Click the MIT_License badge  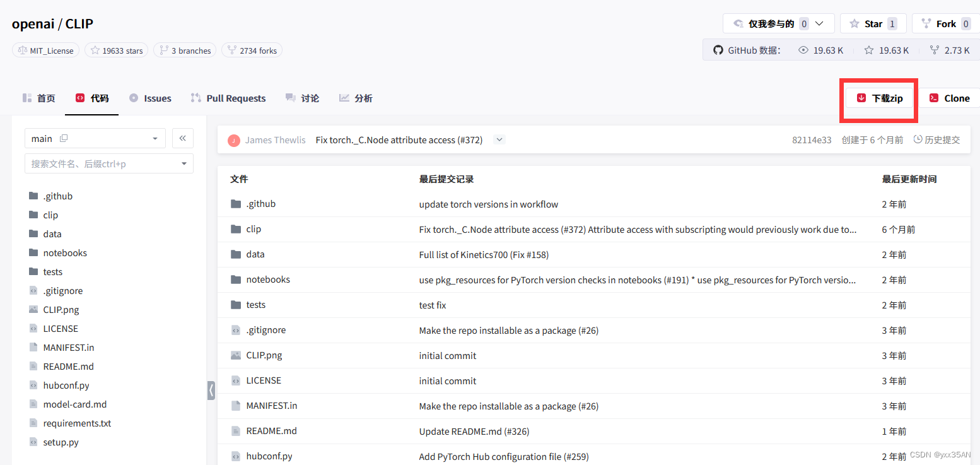point(45,50)
